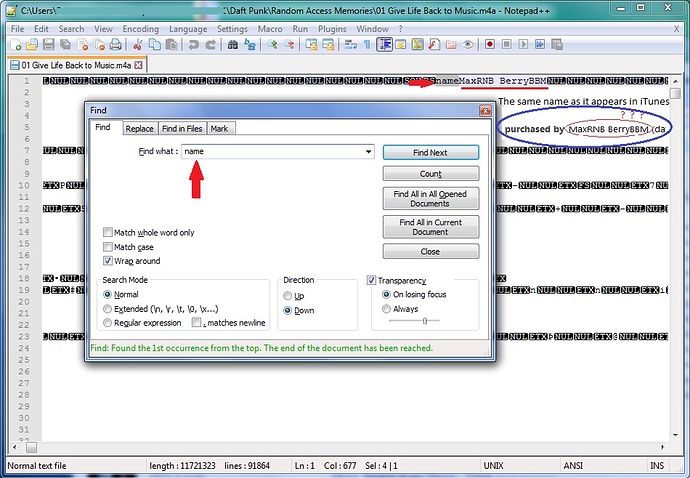Screen dimensions: 690x478
Task: Toggle Show All Characters pilcrow icon
Action: (367, 44)
